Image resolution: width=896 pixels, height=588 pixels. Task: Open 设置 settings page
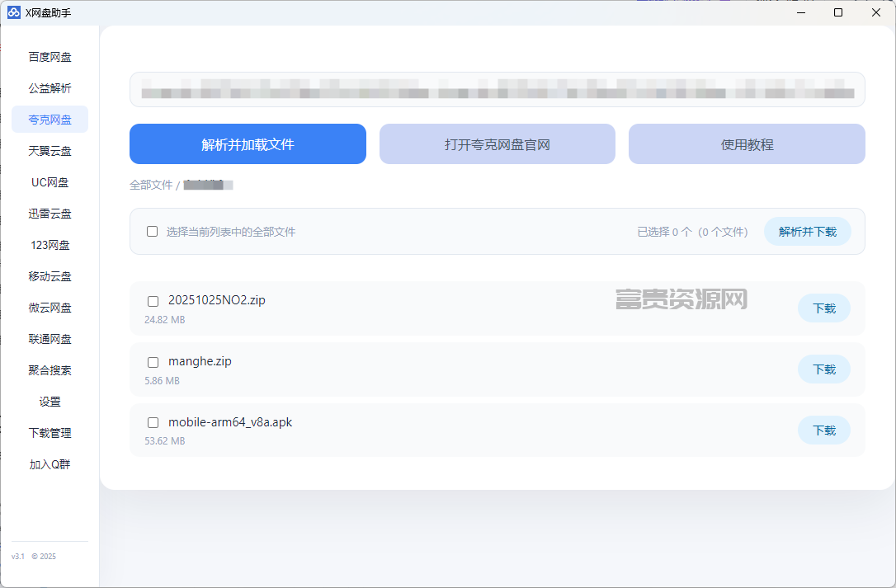(x=50, y=402)
